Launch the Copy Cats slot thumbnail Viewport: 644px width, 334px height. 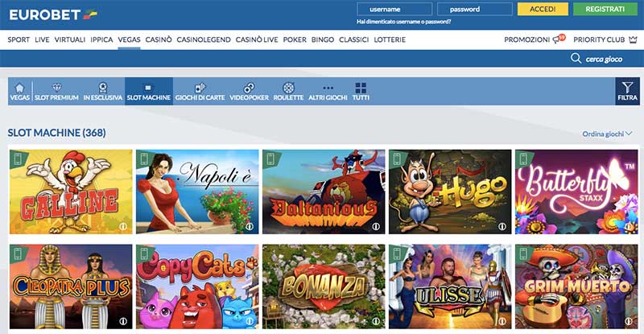[x=197, y=287]
